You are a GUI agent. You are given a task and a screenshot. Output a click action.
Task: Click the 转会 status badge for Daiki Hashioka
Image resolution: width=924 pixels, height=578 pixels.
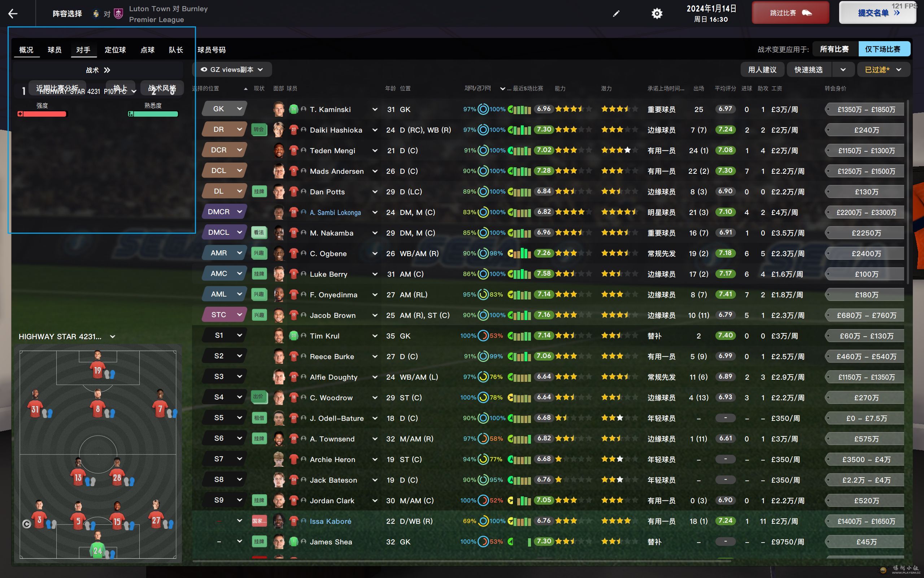point(259,130)
